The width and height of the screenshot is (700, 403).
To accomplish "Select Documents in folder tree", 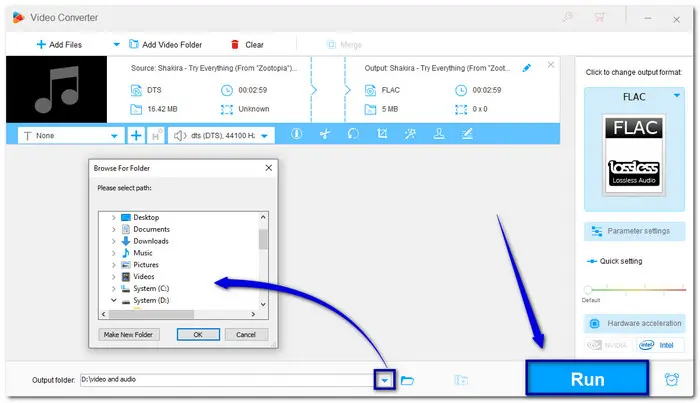I will coord(151,229).
